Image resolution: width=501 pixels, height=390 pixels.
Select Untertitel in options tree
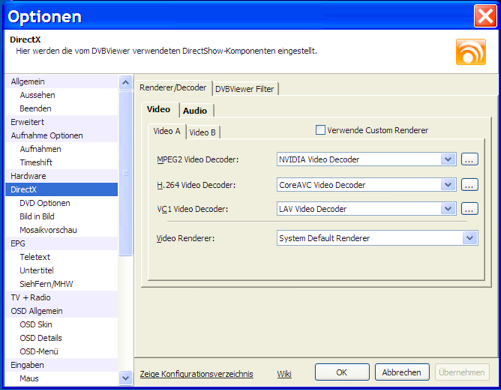click(62, 270)
